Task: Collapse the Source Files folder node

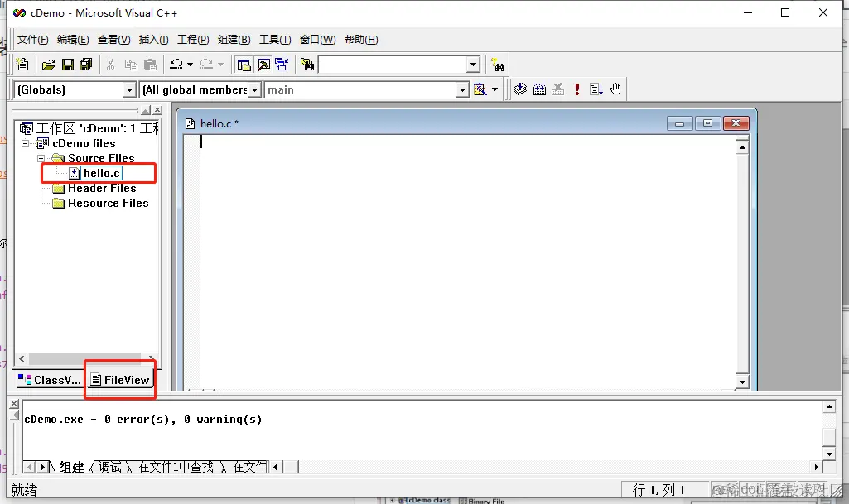Action: coord(41,158)
